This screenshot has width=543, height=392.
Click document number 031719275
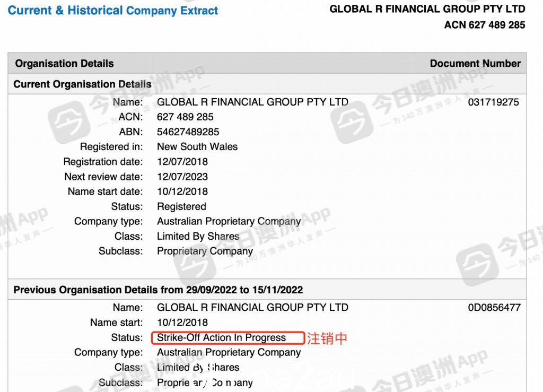(493, 102)
